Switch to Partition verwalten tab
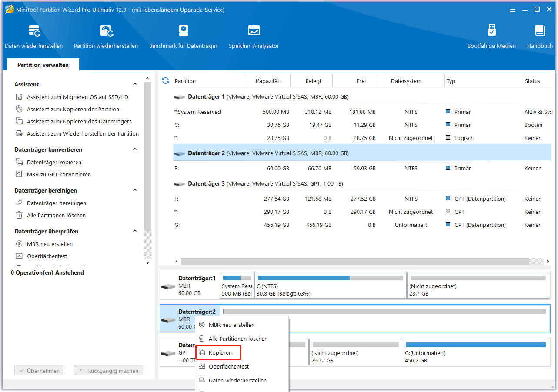The width and height of the screenshot is (558, 392). coord(43,65)
